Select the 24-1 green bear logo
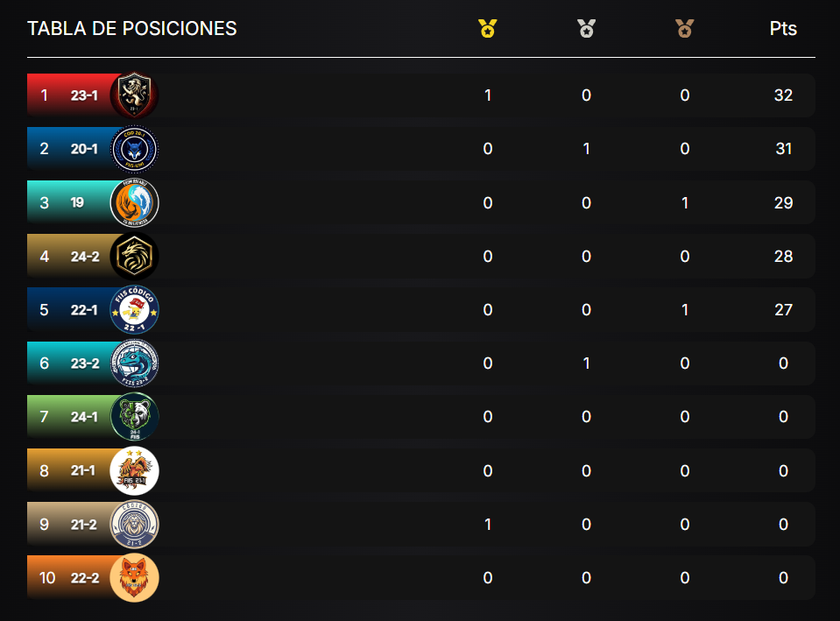This screenshot has width=840, height=621. (134, 417)
